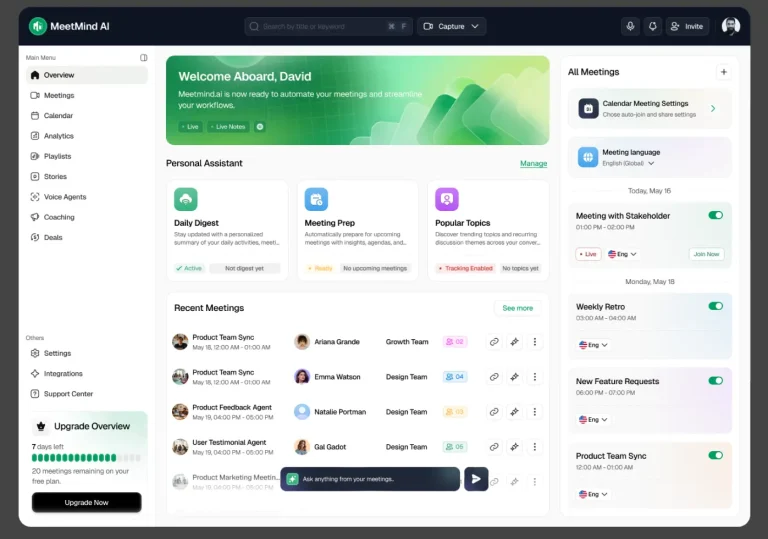This screenshot has width=768, height=539.
Task: Open the User Testimonial Agent meeting row
Action: pos(358,447)
